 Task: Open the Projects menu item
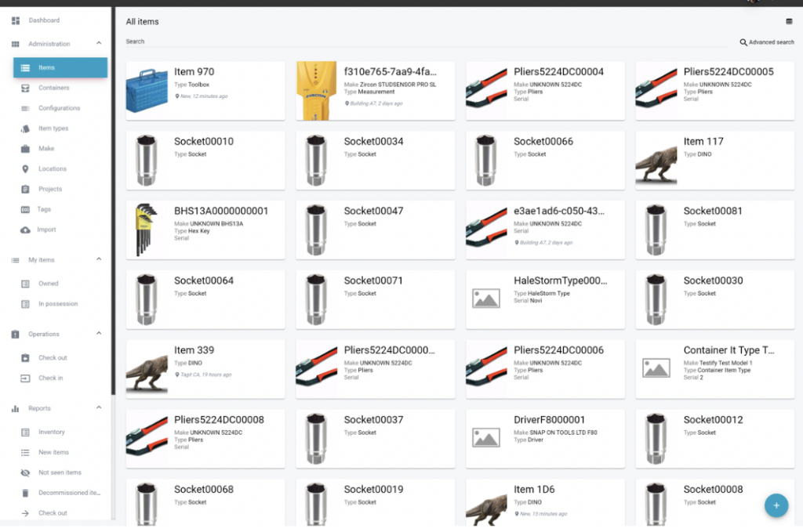click(x=50, y=189)
